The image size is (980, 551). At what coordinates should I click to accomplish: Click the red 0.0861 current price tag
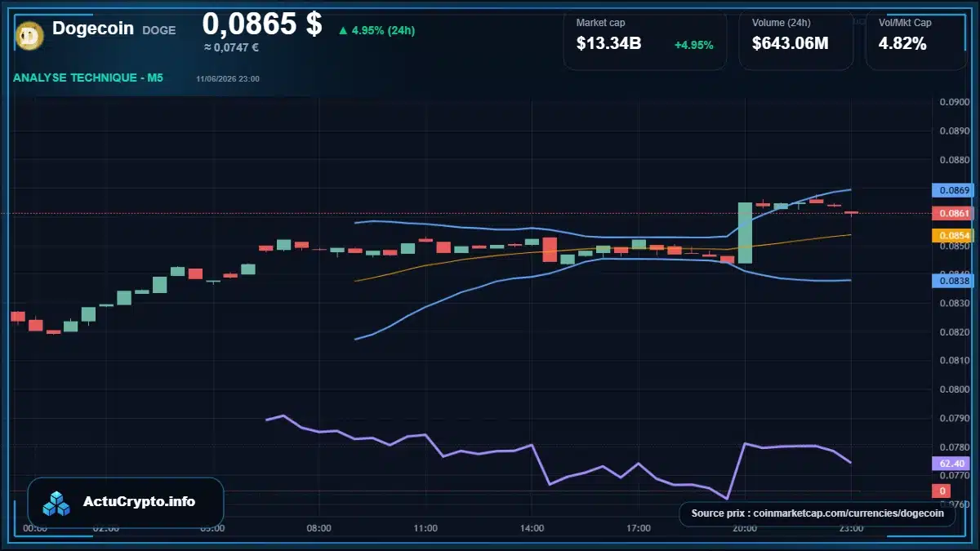point(954,213)
